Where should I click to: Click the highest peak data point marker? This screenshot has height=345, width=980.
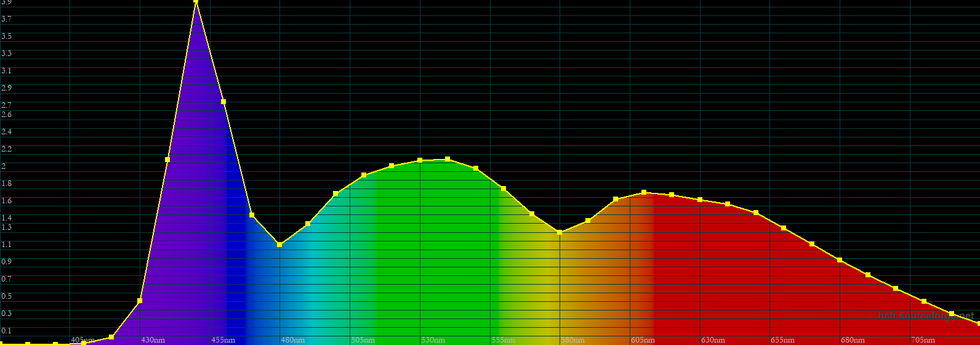pos(196,1)
